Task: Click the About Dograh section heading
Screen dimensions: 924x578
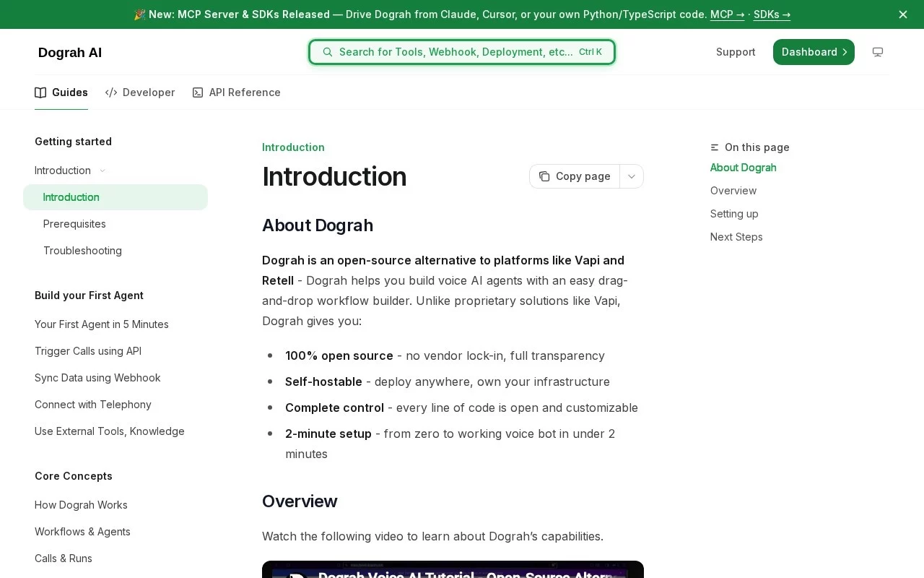Action: (318, 225)
